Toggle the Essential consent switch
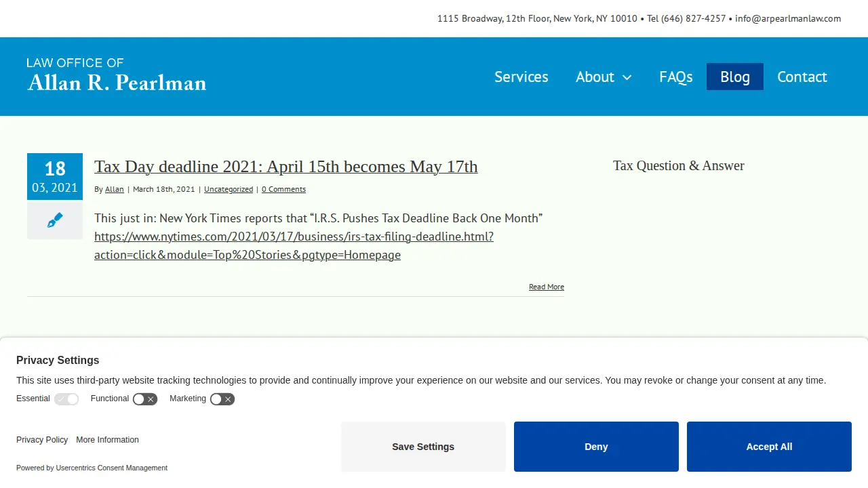The width and height of the screenshot is (868, 488). 66,399
